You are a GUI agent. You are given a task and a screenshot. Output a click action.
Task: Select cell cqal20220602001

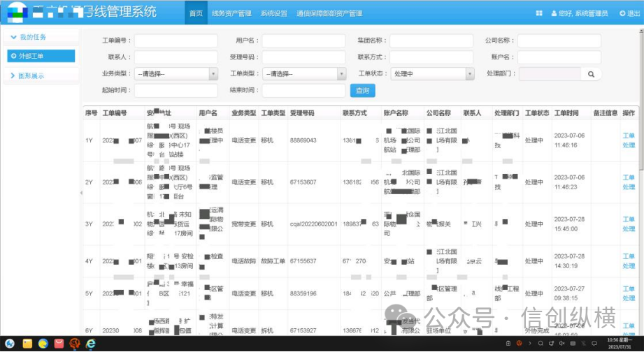[x=314, y=224]
